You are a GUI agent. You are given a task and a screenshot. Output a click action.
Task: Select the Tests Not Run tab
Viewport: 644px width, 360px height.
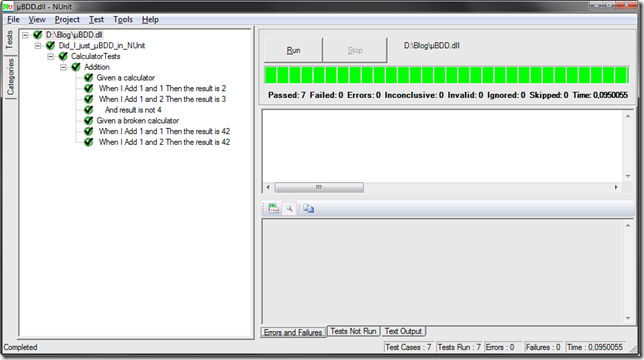coord(353,331)
